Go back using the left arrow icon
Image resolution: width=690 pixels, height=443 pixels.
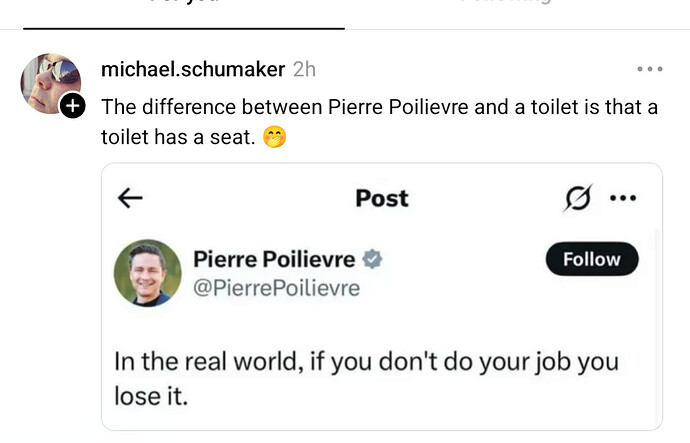point(130,198)
